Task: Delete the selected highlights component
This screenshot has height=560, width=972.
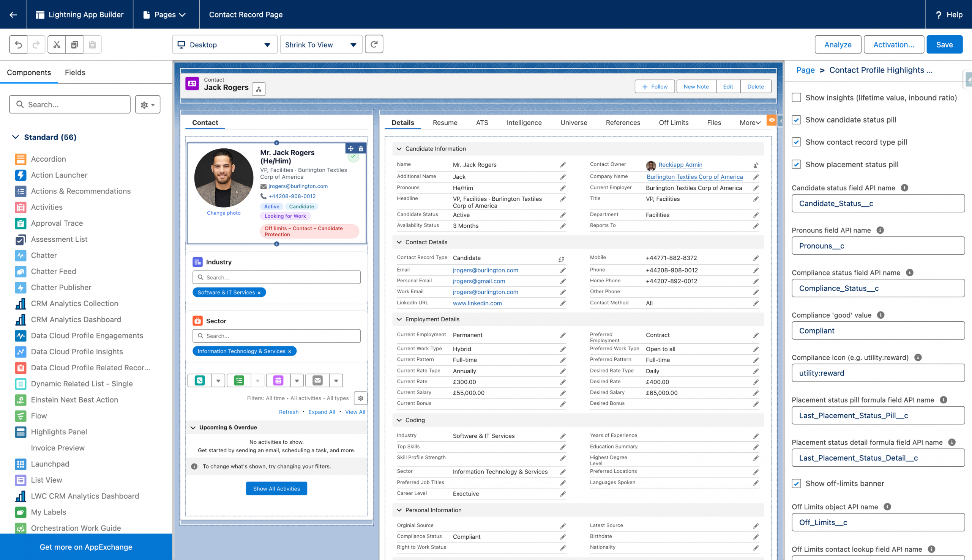Action: pyautogui.click(x=361, y=148)
